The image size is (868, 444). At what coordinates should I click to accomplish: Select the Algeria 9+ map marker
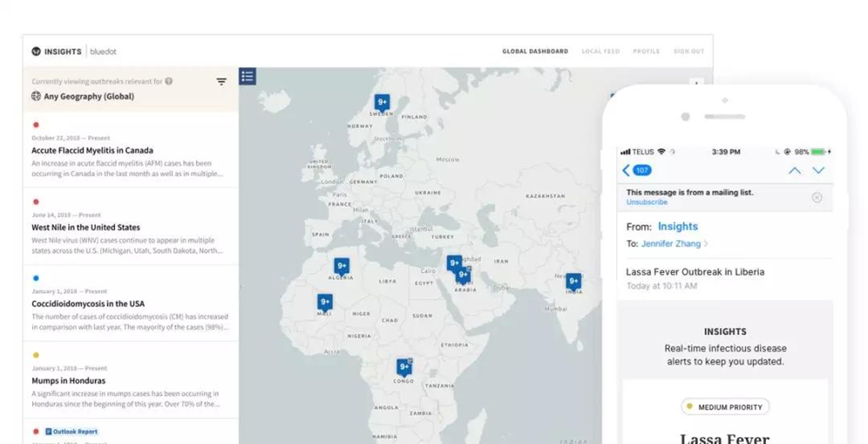pyautogui.click(x=342, y=266)
